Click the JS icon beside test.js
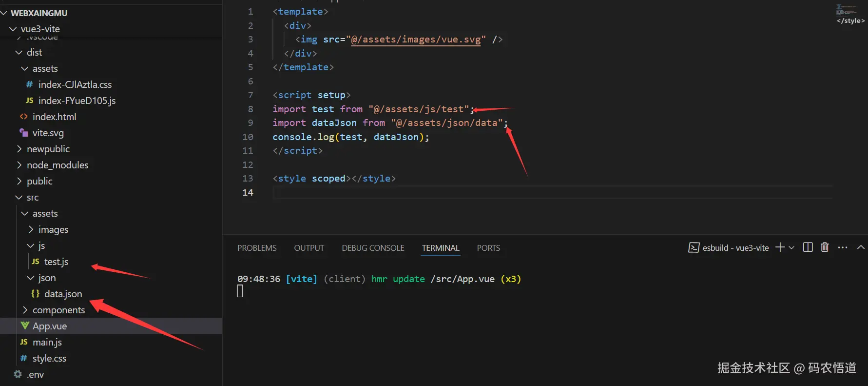This screenshot has width=868, height=386. (x=35, y=262)
